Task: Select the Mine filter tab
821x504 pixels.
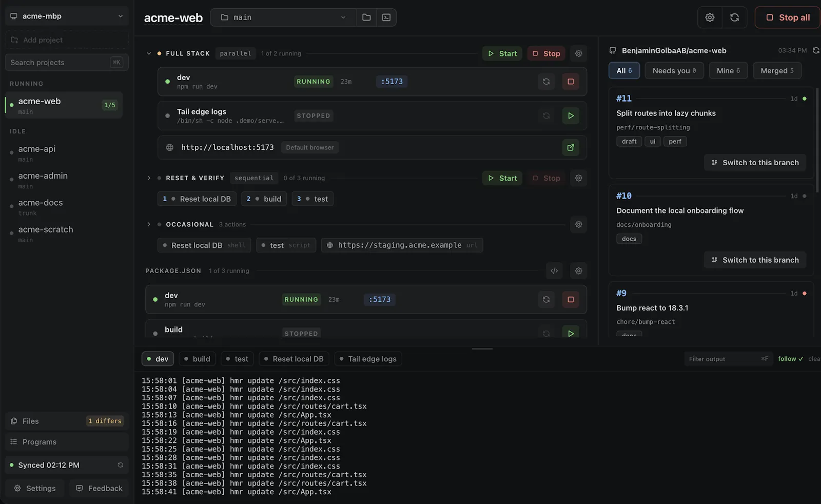Action: [728, 71]
